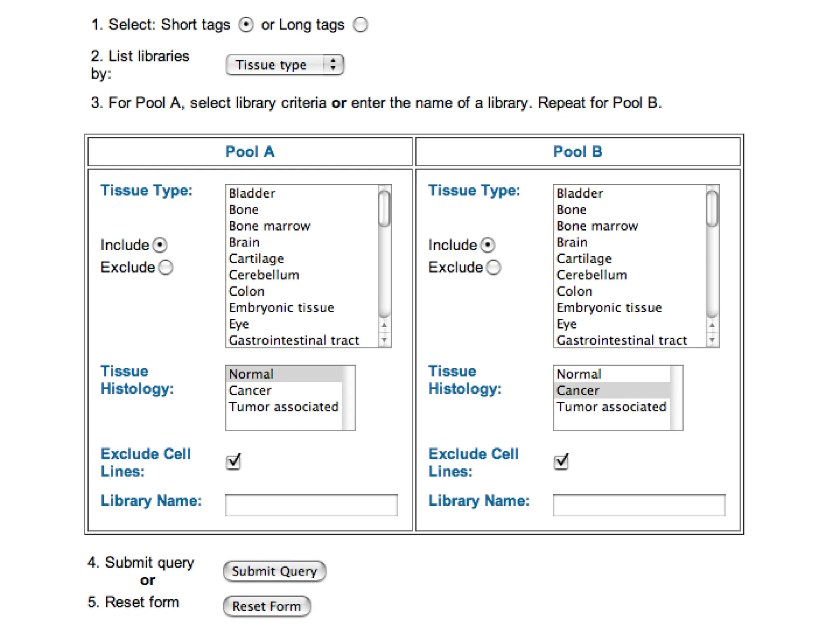This screenshot has width=840, height=630.
Task: Focus Pool B Library Name field
Action: pyautogui.click(x=639, y=505)
